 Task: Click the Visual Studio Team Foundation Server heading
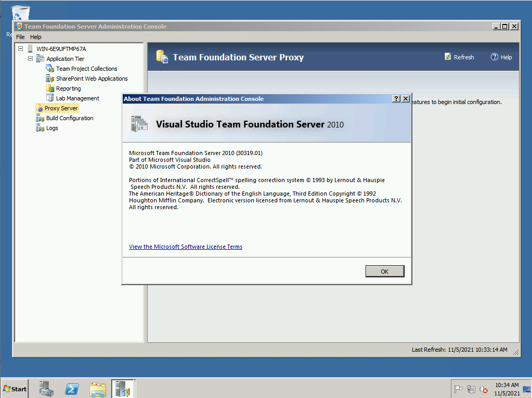click(x=250, y=124)
